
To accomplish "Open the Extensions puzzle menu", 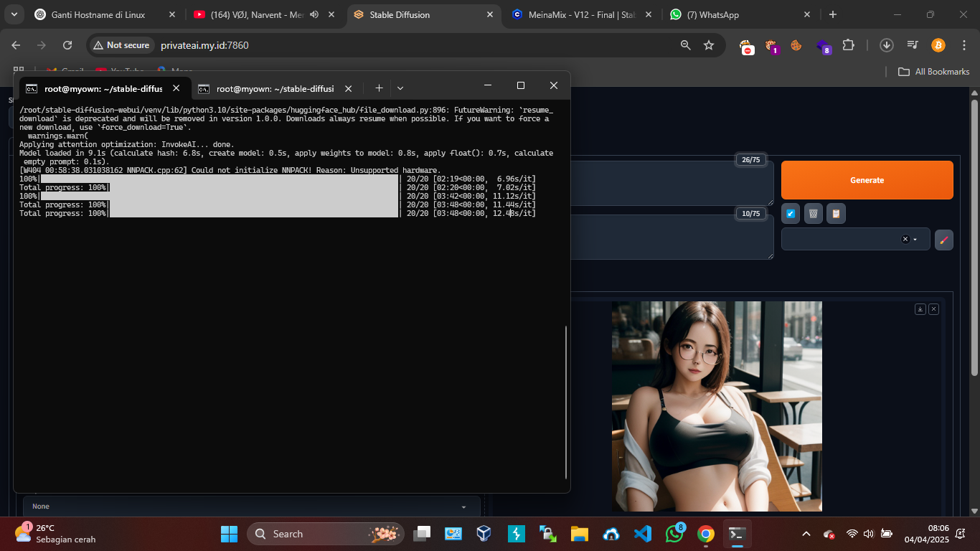I will tap(848, 45).
